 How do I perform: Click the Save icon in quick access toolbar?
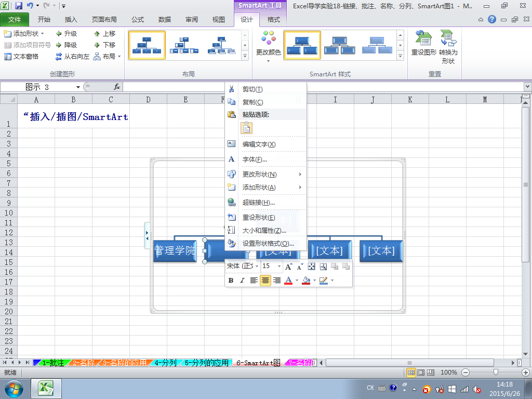coord(19,6)
